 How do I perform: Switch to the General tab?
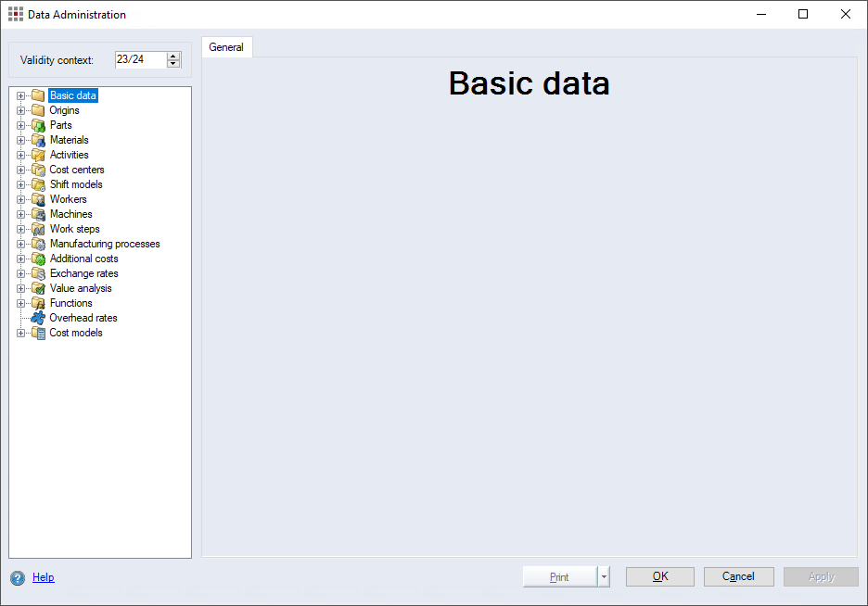pyautogui.click(x=226, y=47)
